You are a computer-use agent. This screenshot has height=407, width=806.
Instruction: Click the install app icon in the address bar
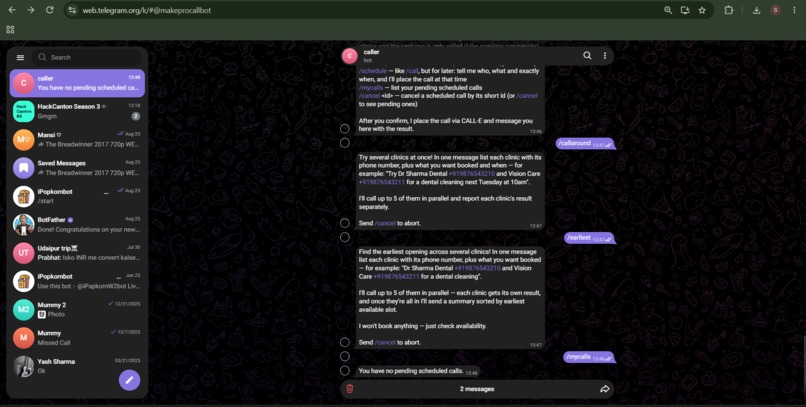[685, 10]
